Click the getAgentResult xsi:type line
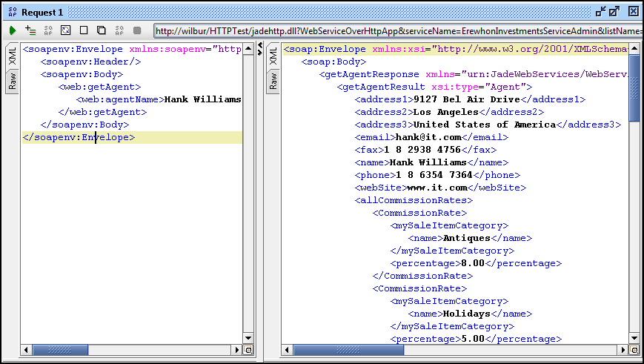The image size is (644, 364). click(x=434, y=87)
